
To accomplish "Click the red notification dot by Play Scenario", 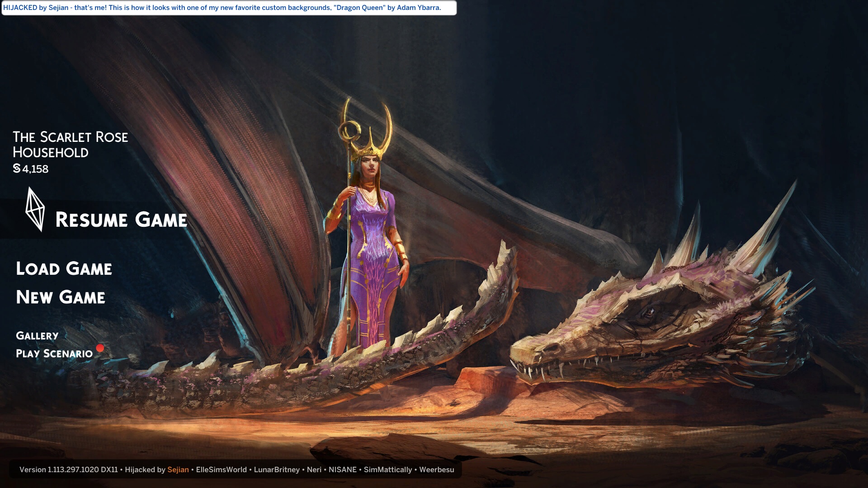I will 100,348.
